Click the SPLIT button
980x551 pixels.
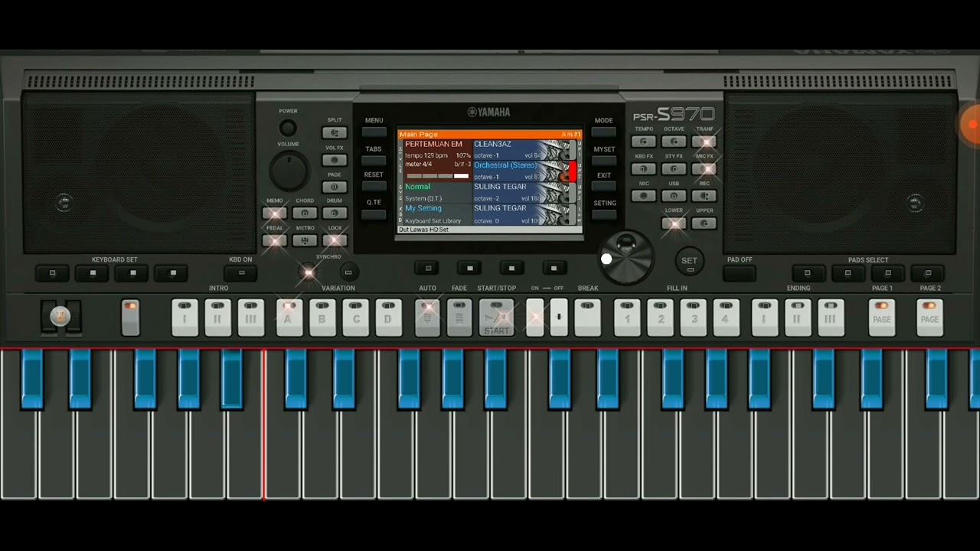coord(335,133)
